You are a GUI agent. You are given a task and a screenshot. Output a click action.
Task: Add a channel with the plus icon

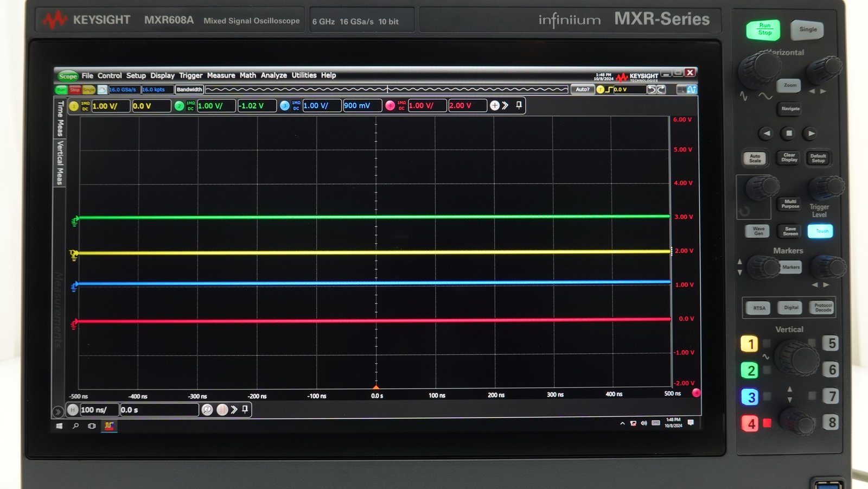[x=495, y=105]
